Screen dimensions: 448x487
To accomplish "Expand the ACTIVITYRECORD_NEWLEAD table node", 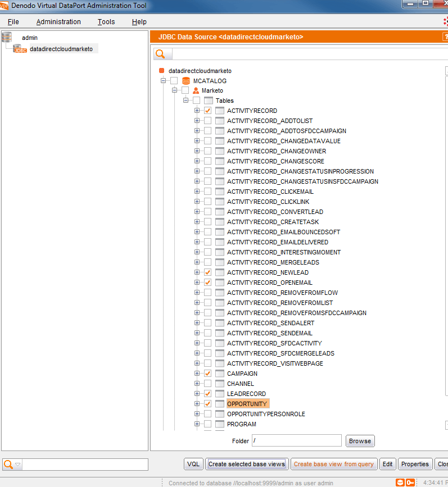I will tap(197, 273).
